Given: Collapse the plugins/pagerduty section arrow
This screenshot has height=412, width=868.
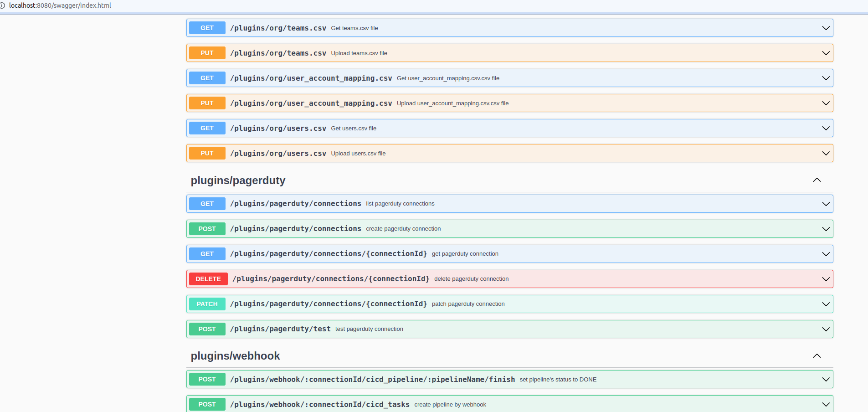Looking at the screenshot, I should click(x=817, y=180).
